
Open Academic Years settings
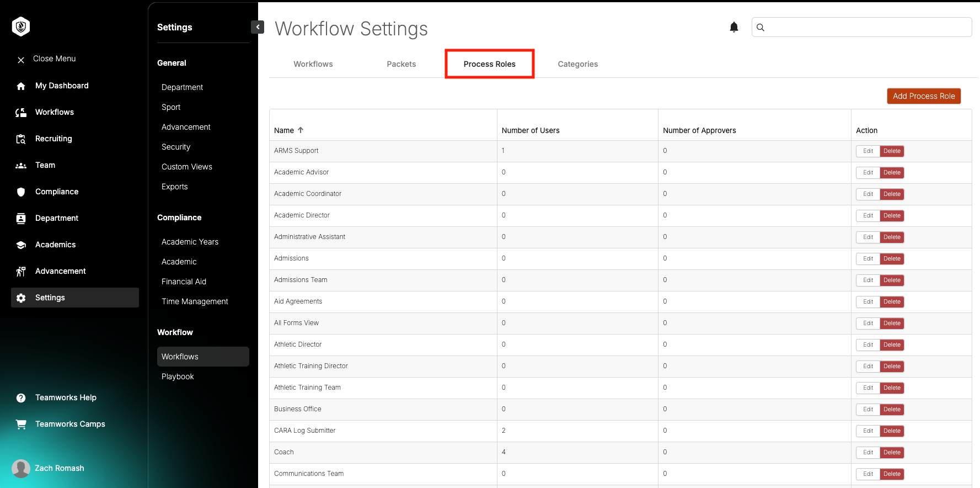[190, 242]
